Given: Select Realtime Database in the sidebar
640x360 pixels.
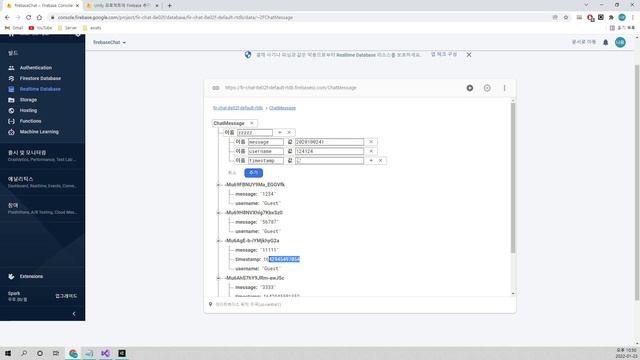Looking at the screenshot, I should click(40, 89).
